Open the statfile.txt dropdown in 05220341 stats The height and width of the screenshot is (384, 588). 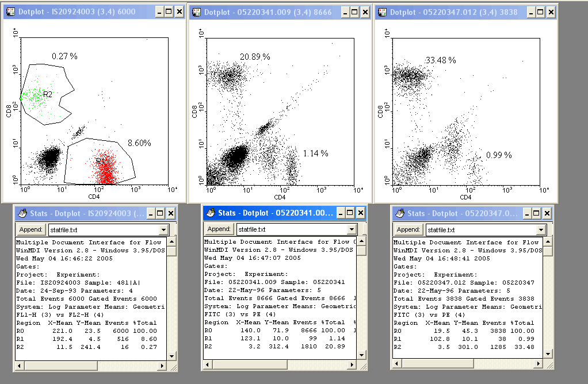pos(353,230)
